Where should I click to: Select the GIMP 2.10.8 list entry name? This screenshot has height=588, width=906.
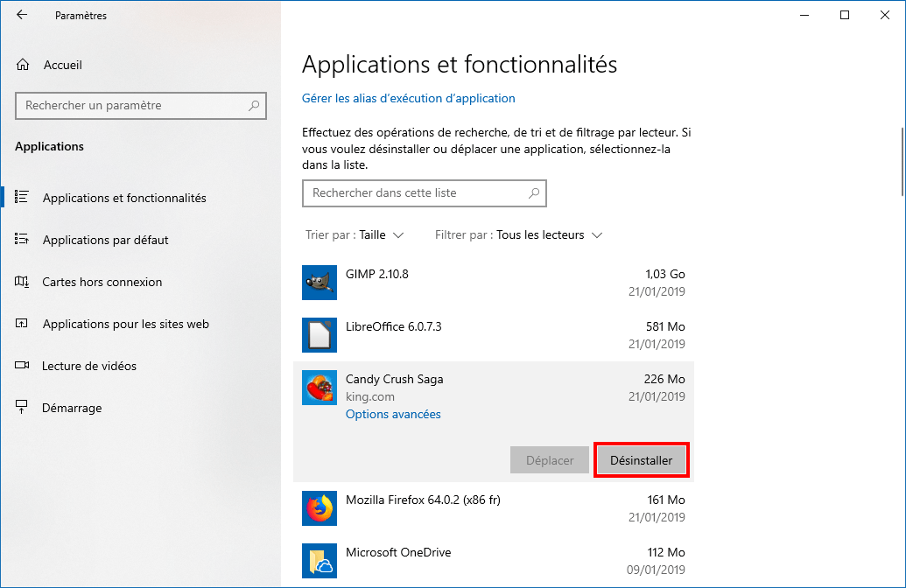(376, 274)
